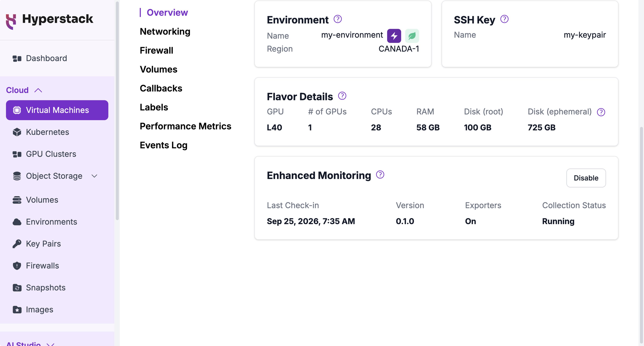The height and width of the screenshot is (346, 644).
Task: Click the Virtual Machines chip icon
Action: coord(17,110)
